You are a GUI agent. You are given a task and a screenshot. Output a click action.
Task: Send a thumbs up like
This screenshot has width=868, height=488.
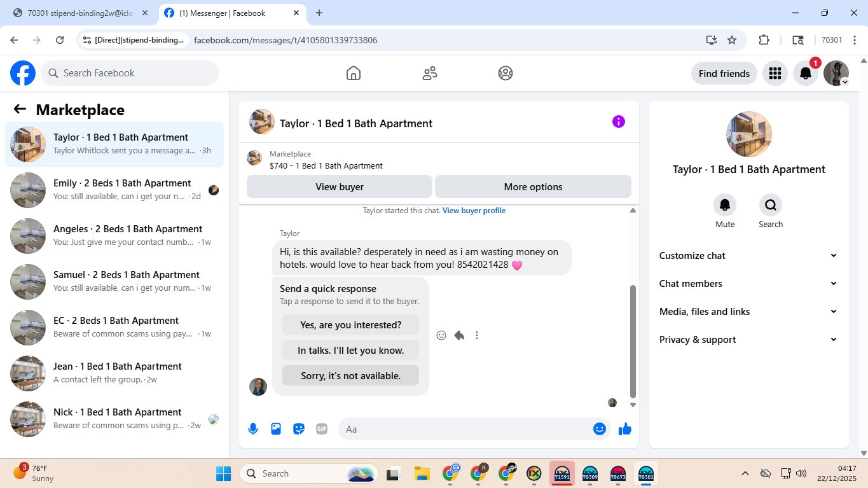tap(625, 429)
